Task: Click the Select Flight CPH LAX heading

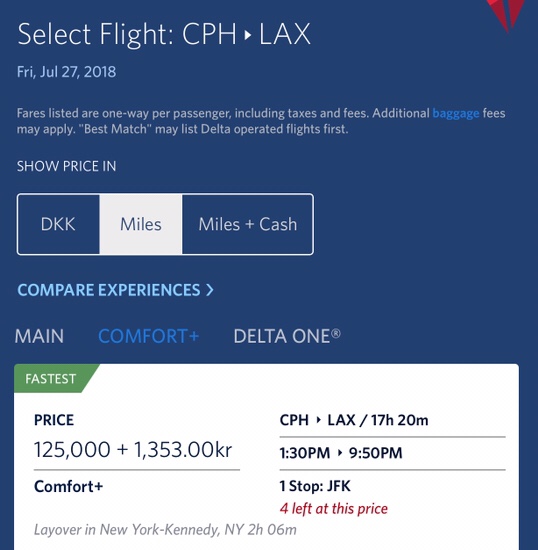Action: [164, 34]
